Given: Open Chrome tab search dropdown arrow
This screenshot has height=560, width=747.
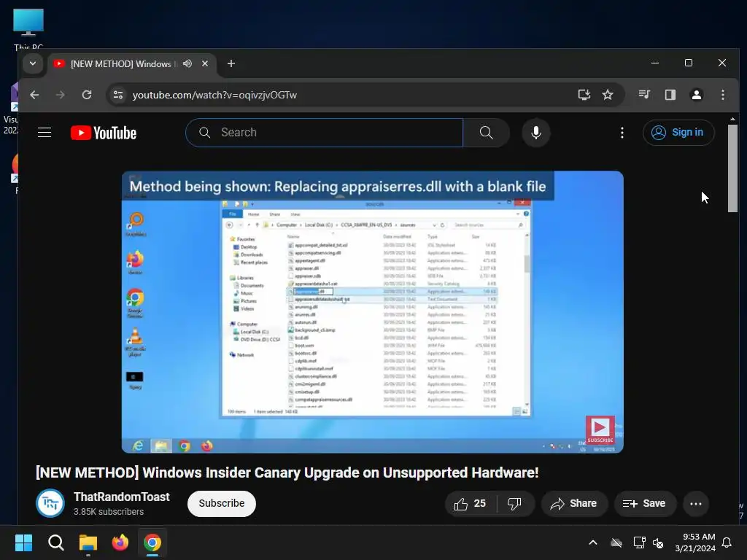Looking at the screenshot, I should [32, 63].
